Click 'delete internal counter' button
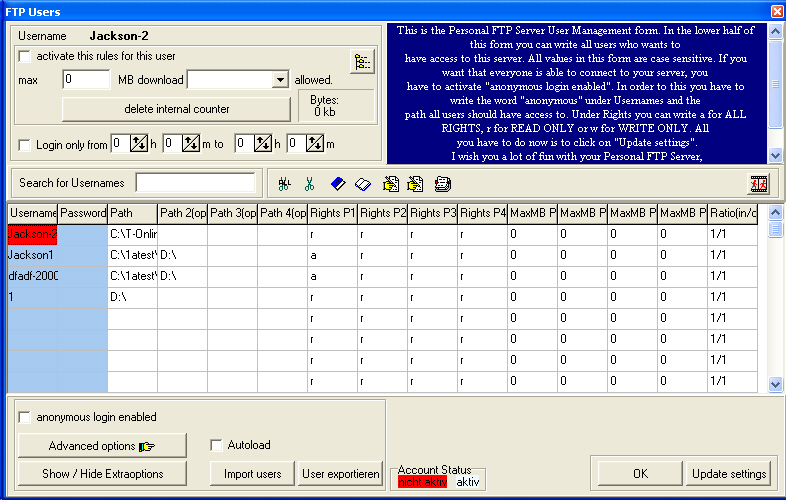This screenshot has width=786, height=500. coord(177,108)
